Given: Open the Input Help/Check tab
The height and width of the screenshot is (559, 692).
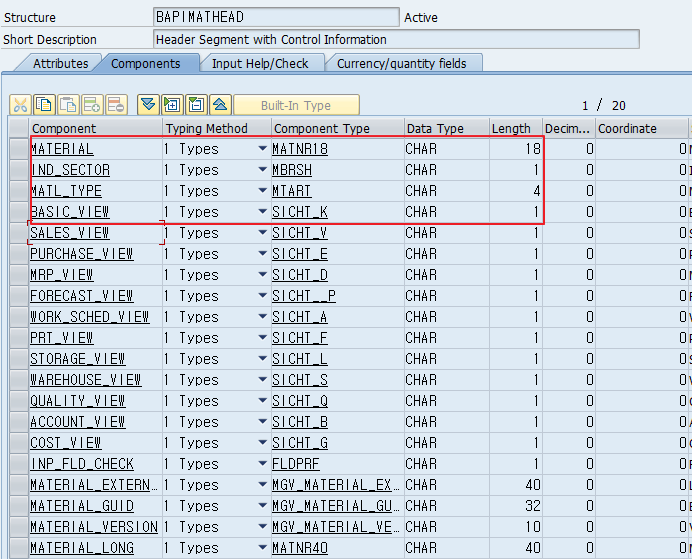Looking at the screenshot, I should (260, 64).
